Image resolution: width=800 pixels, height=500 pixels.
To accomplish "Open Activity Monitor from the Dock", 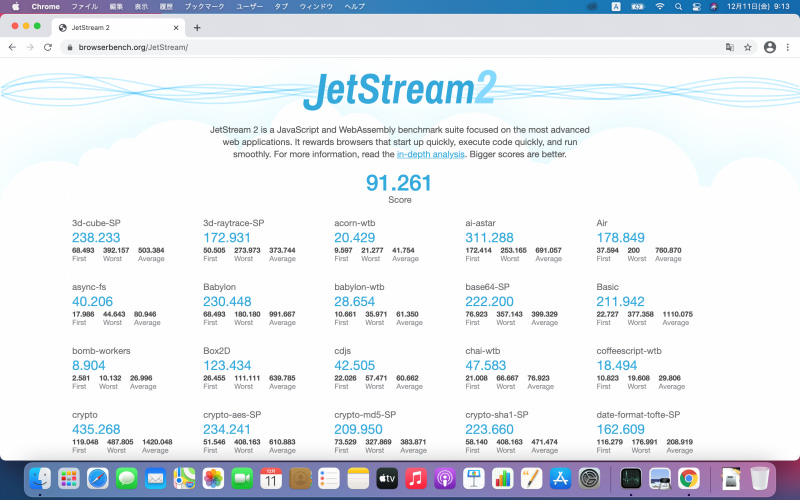I will [631, 479].
